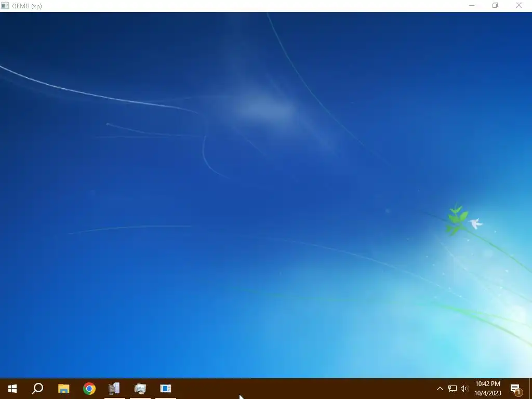Screen dimensions: 532x399
Task: Open the volume speaker control
Action: click(x=464, y=389)
